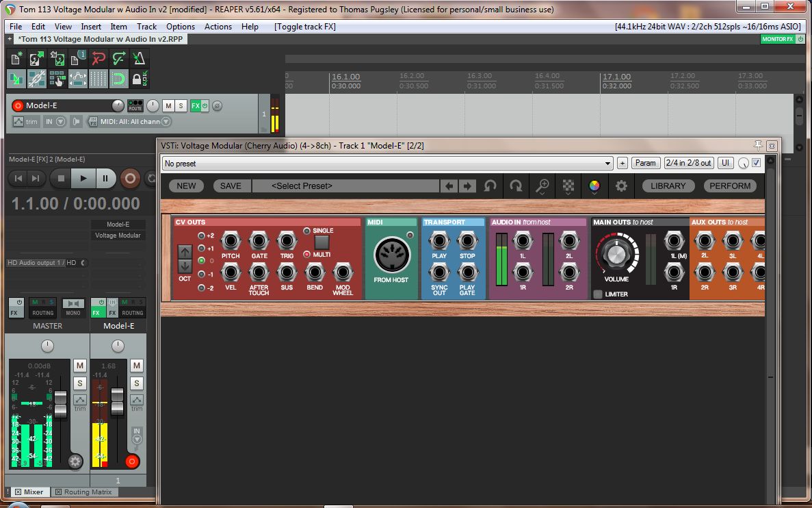Open the Voltage Modular settings gear
Viewport: 812px width, 508px height.
tap(621, 186)
